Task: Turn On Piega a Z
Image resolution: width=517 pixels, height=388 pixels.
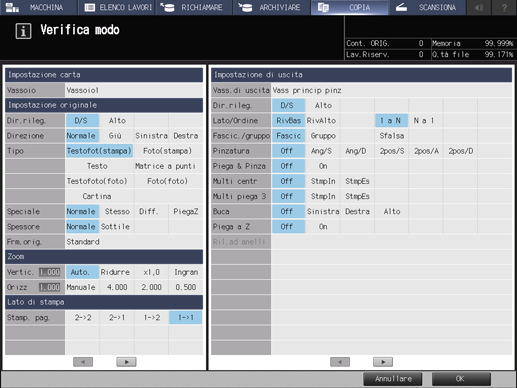Action: [323, 227]
